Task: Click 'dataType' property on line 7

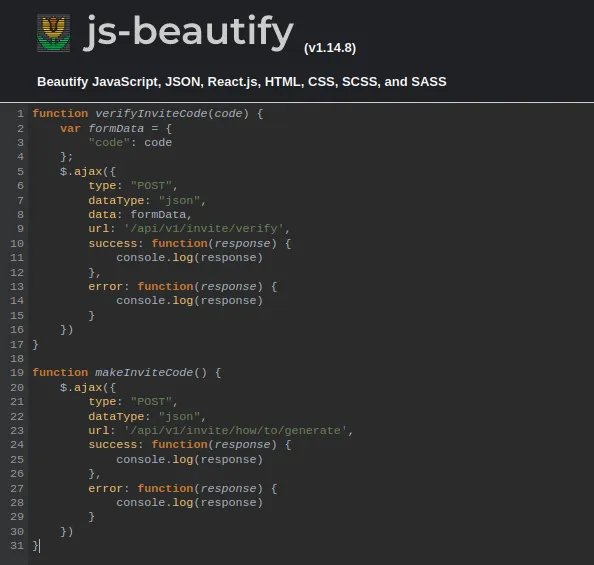Action: (116, 200)
